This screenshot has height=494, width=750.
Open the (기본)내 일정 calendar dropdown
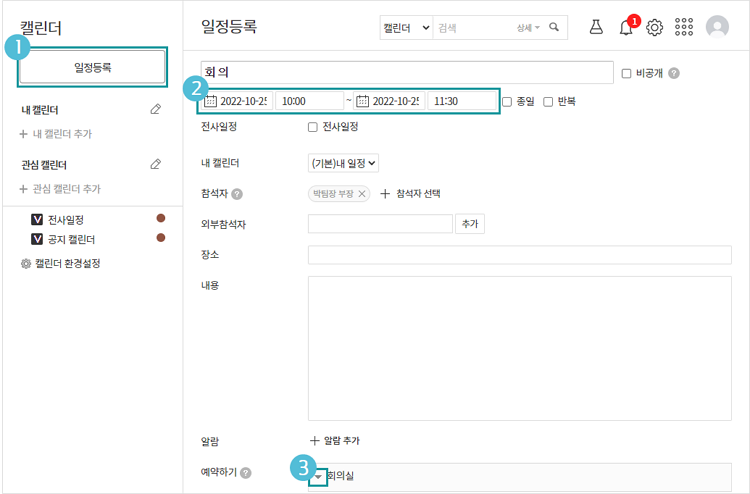coord(343,163)
